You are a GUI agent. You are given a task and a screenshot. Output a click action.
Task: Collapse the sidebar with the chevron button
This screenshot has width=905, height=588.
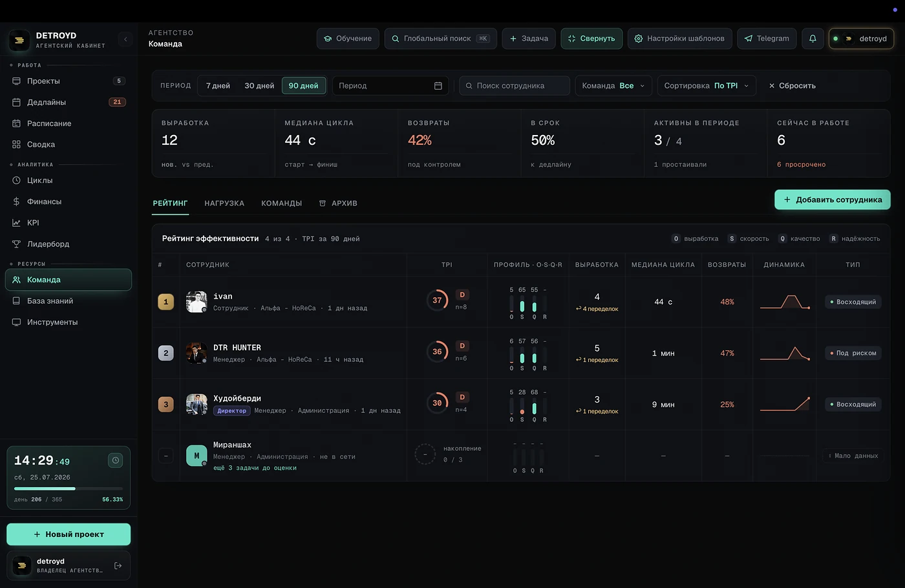(125, 39)
